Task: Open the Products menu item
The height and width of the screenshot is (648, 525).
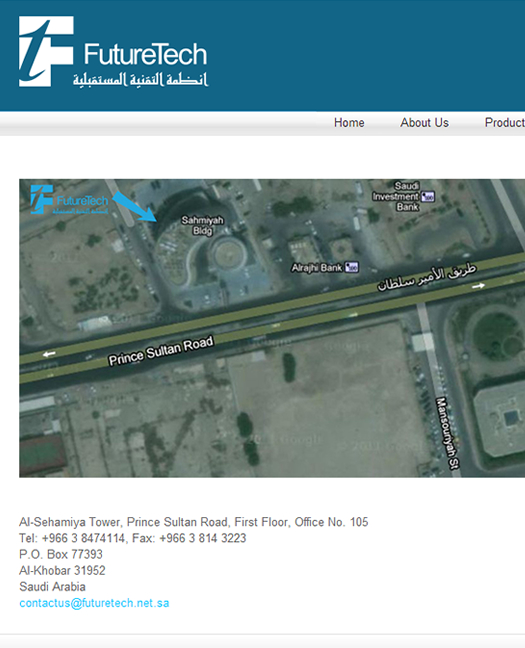Action: (x=505, y=123)
